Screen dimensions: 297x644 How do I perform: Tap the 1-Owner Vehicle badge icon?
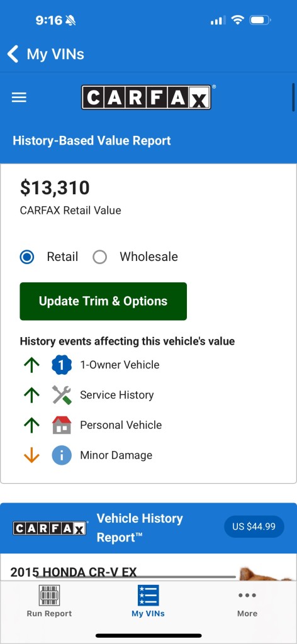tap(62, 365)
